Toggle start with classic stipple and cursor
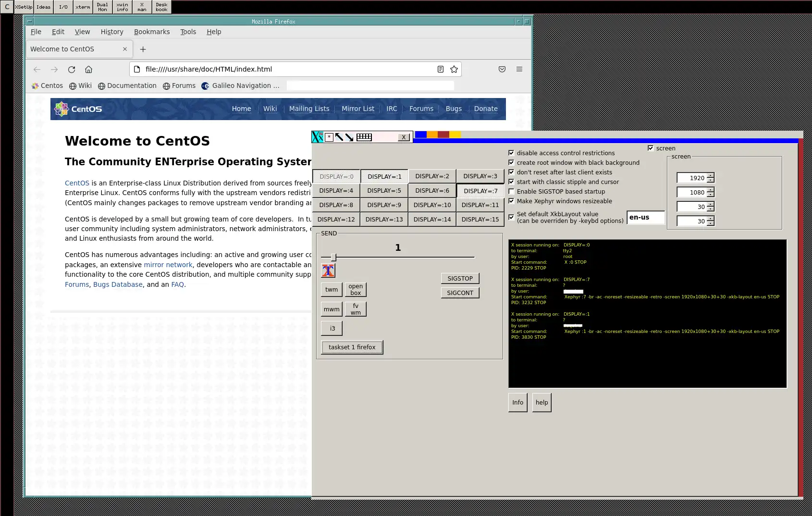The image size is (812, 516). tap(511, 182)
